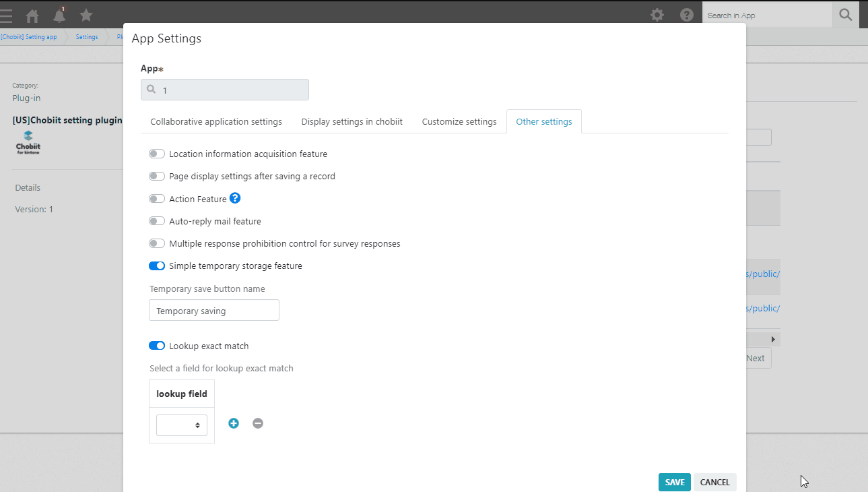Viewport: 868px width, 492px height.
Task: Go to the Home icon
Action: 32,16
